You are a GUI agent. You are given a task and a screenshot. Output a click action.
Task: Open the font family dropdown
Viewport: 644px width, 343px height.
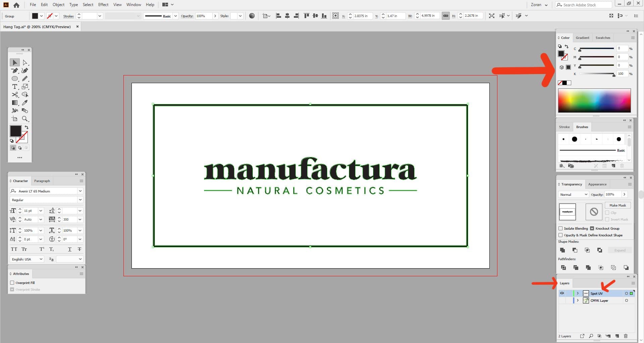click(80, 191)
